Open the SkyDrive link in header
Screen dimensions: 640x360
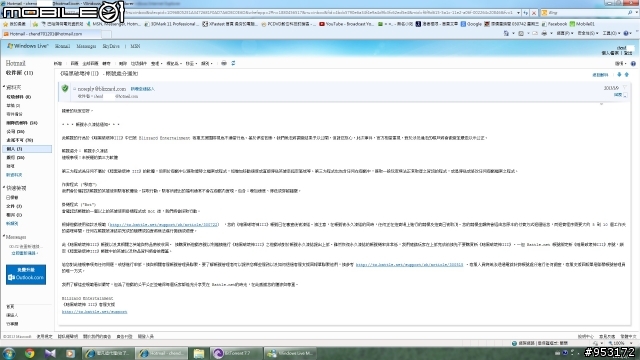point(111,46)
